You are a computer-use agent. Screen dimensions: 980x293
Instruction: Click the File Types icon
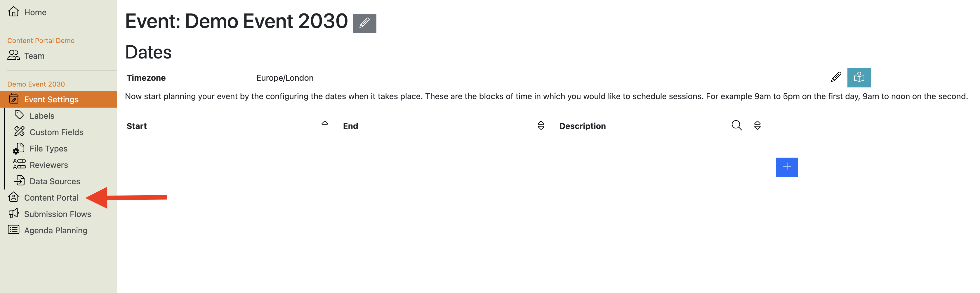19,149
